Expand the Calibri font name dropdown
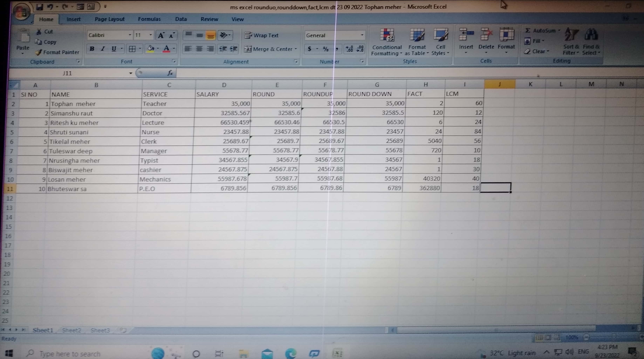 click(x=130, y=35)
